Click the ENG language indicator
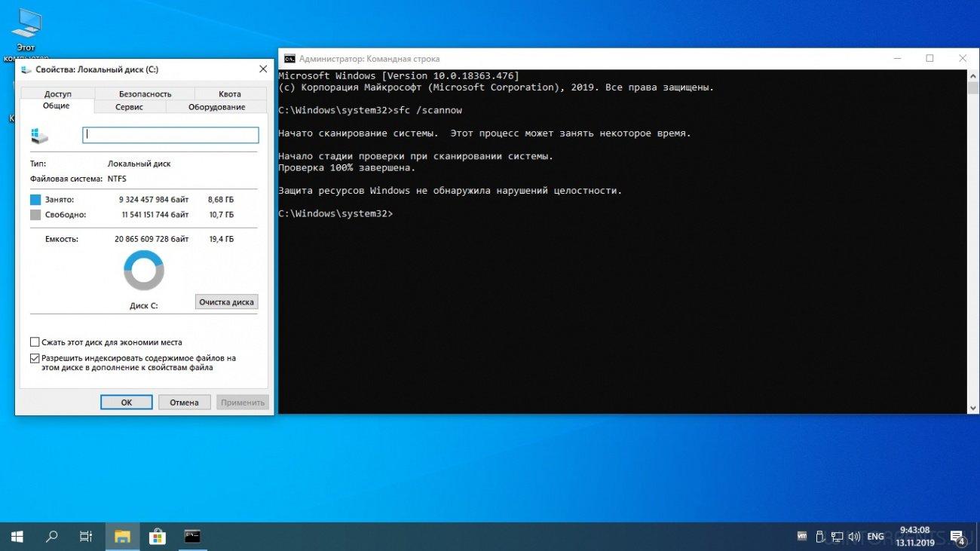The image size is (980, 551). (875, 537)
